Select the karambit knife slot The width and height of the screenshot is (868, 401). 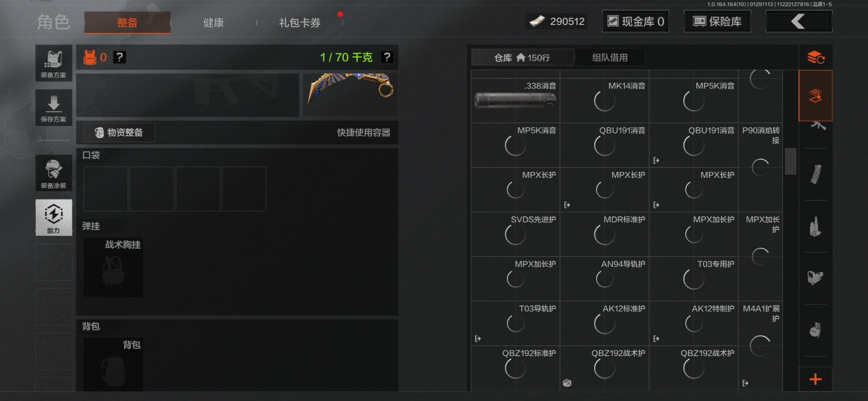[x=351, y=95]
